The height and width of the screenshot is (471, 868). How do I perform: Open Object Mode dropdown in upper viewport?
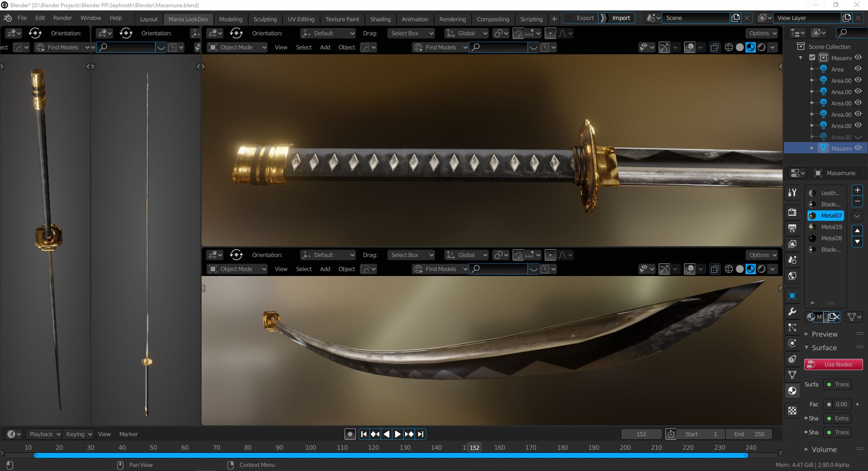coord(237,47)
